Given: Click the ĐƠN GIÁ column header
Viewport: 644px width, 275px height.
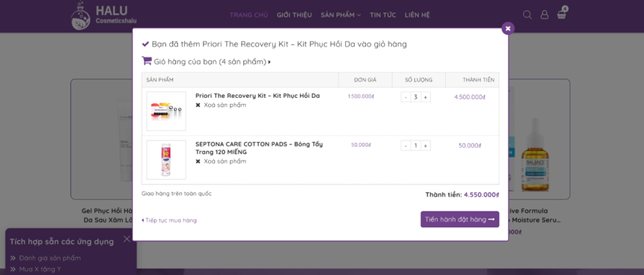Looking at the screenshot, I should (x=365, y=80).
